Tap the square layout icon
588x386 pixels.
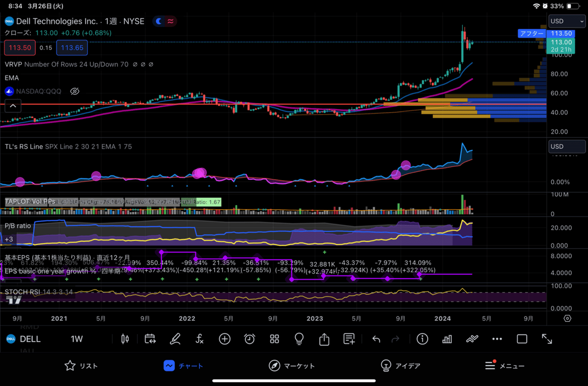click(522, 339)
